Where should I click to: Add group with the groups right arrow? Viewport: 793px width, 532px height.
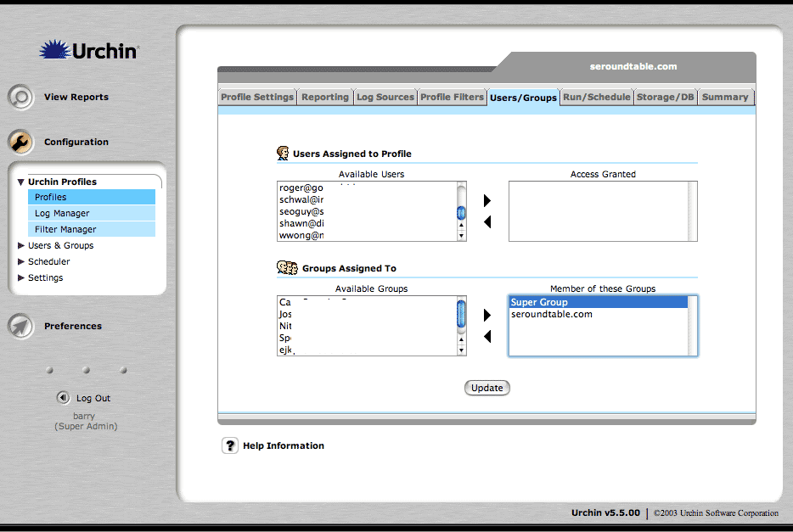point(487,316)
